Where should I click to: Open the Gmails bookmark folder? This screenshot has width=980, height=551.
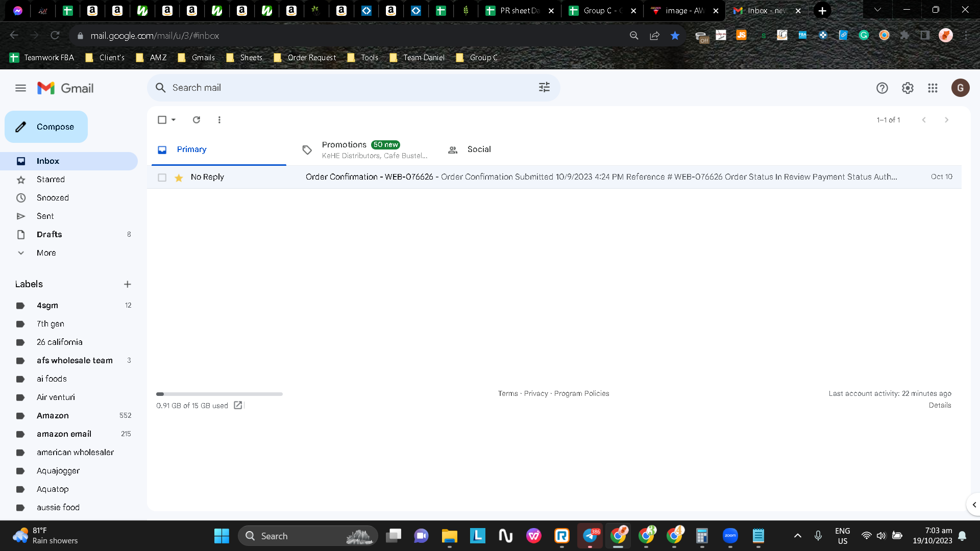[x=196, y=58]
